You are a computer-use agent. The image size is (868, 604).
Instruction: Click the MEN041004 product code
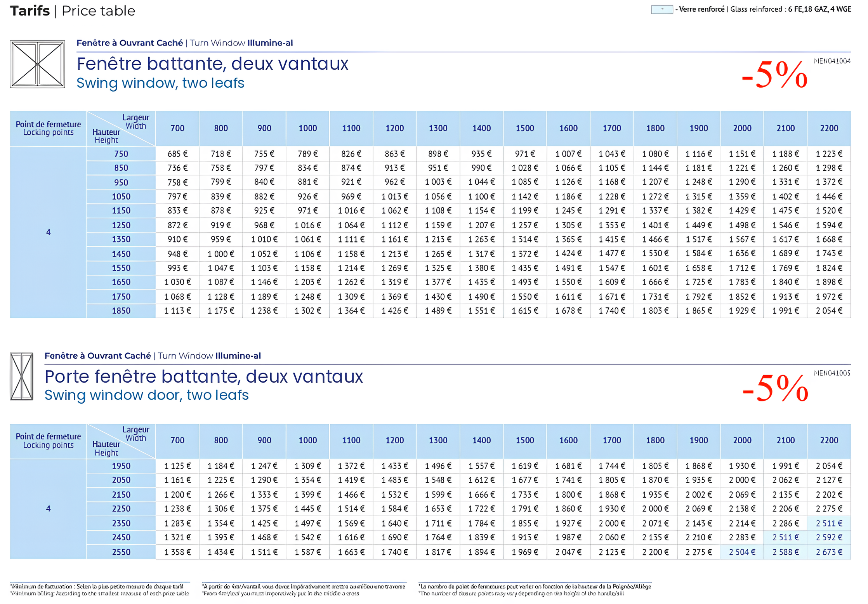[x=832, y=61]
